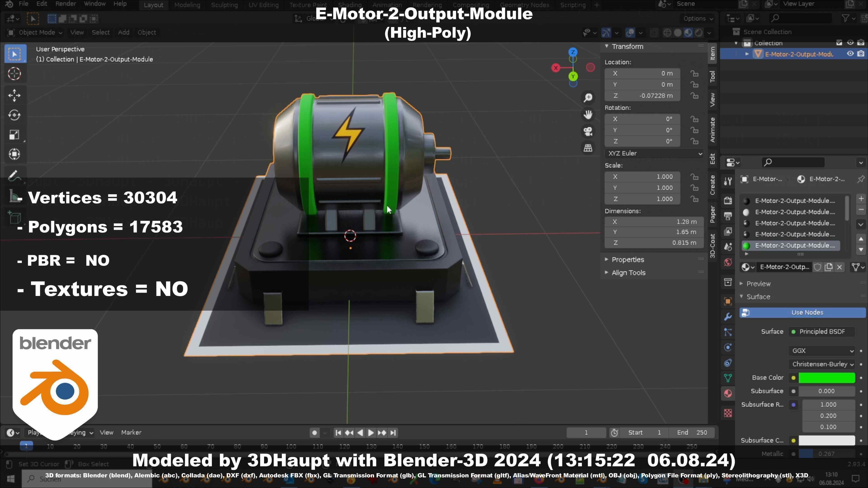Open the Modifiers wrench tab icon
Screen dimensions: 868x488
(728, 317)
